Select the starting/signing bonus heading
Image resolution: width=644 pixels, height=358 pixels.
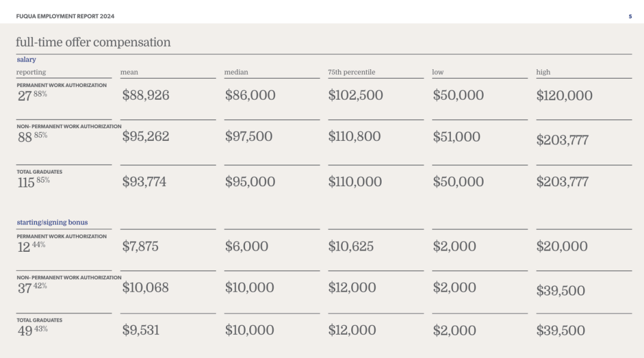[52, 223]
